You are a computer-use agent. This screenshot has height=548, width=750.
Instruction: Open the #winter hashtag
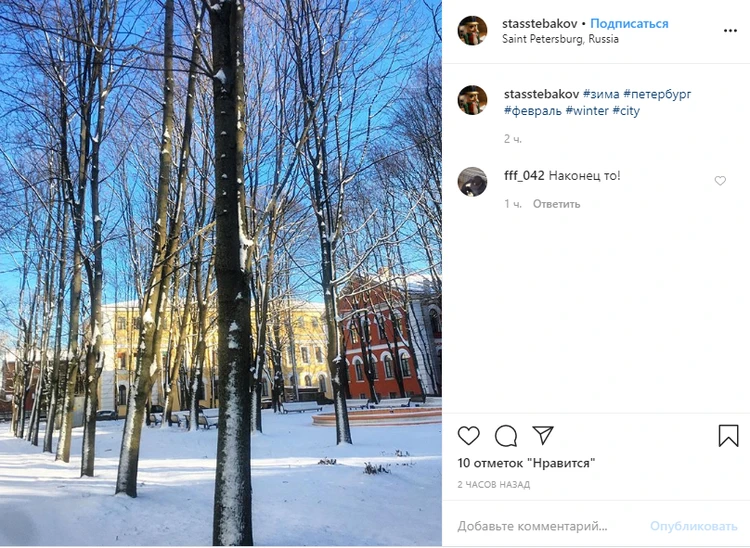coord(587,111)
